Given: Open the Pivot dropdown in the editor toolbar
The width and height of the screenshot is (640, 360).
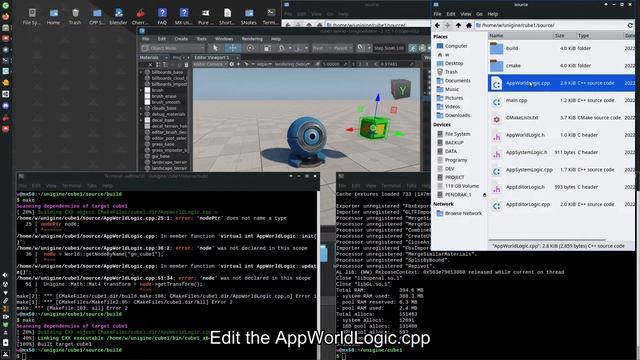Looking at the screenshot, I should 321,48.
